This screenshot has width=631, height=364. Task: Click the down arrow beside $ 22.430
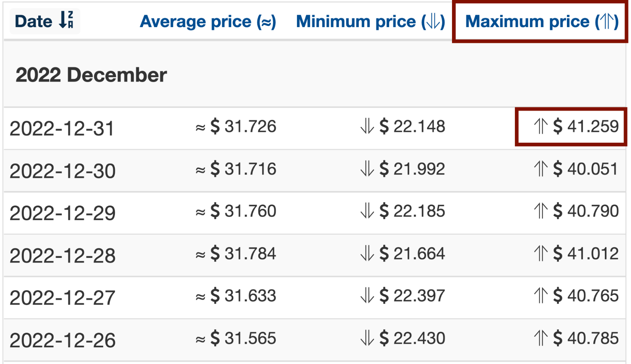(367, 338)
